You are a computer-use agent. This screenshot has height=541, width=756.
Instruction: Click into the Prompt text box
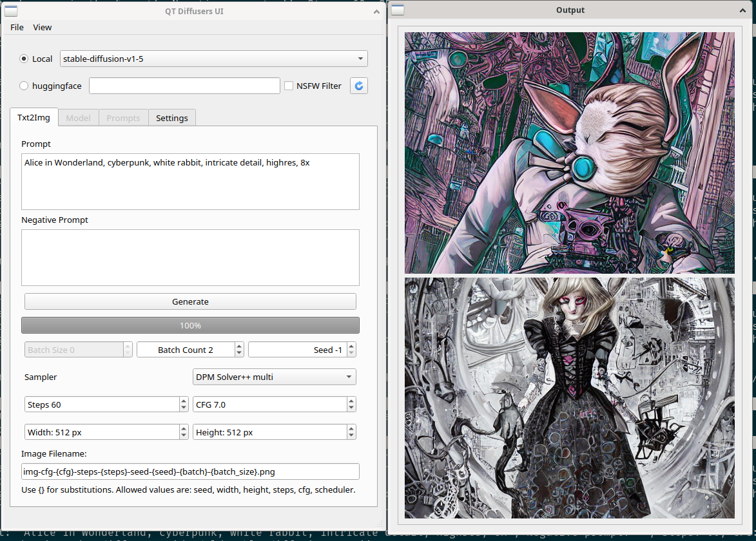click(x=190, y=182)
